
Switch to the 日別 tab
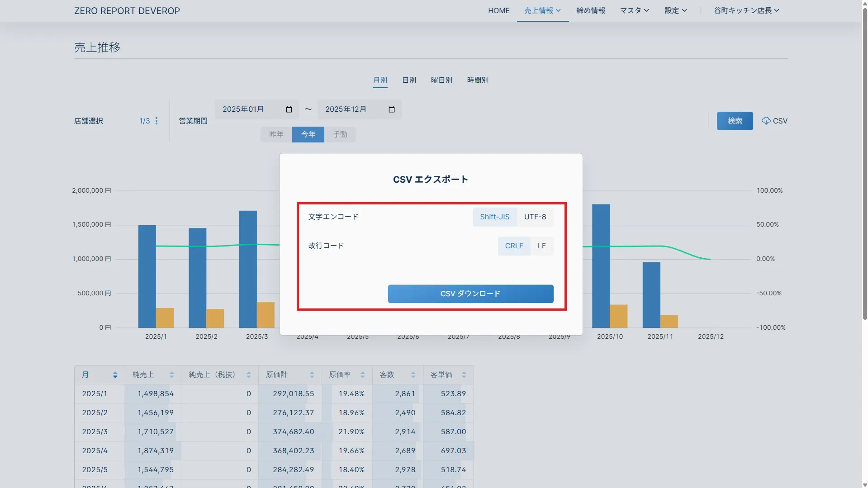click(x=409, y=80)
